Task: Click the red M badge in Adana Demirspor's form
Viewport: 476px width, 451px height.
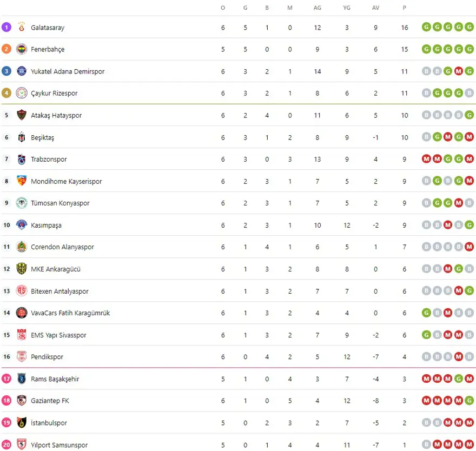Action: [459, 71]
